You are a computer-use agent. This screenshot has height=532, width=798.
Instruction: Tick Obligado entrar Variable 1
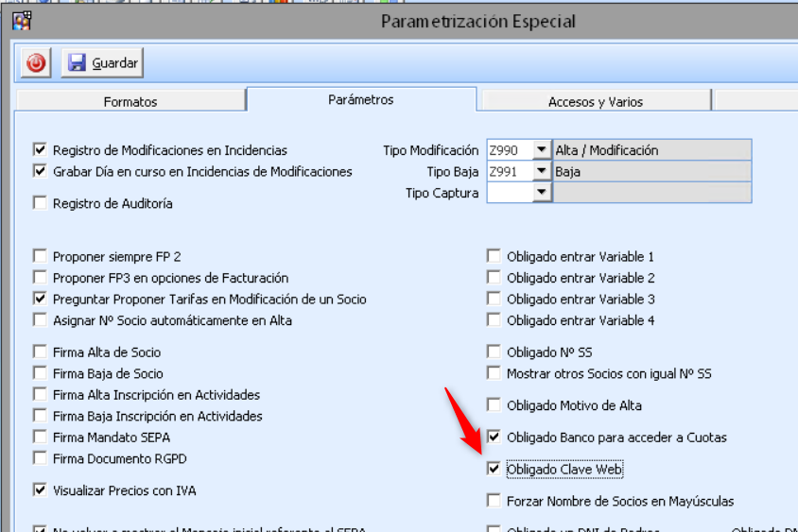click(494, 256)
